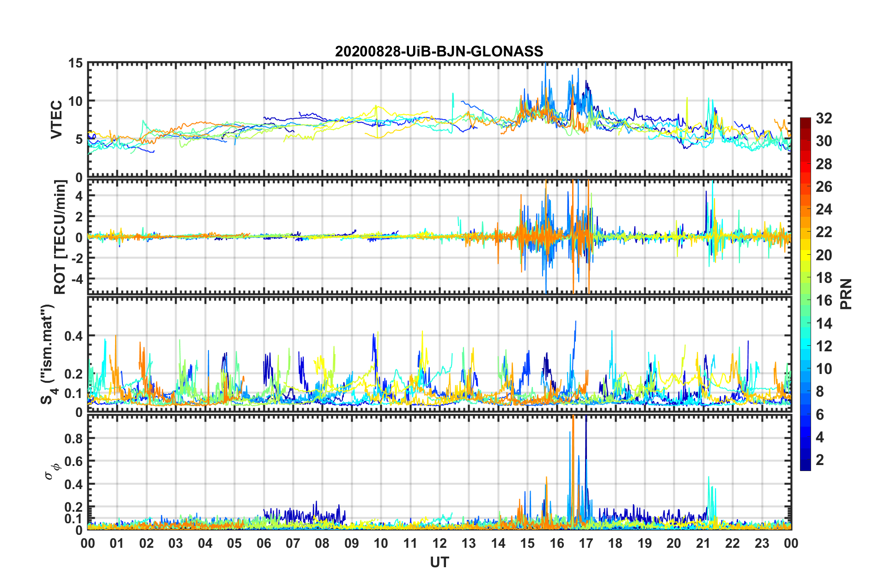Click inside the VTEC plot panel
Image resolution: width=879 pixels, height=588 pixels.
pyautogui.click(x=439, y=120)
